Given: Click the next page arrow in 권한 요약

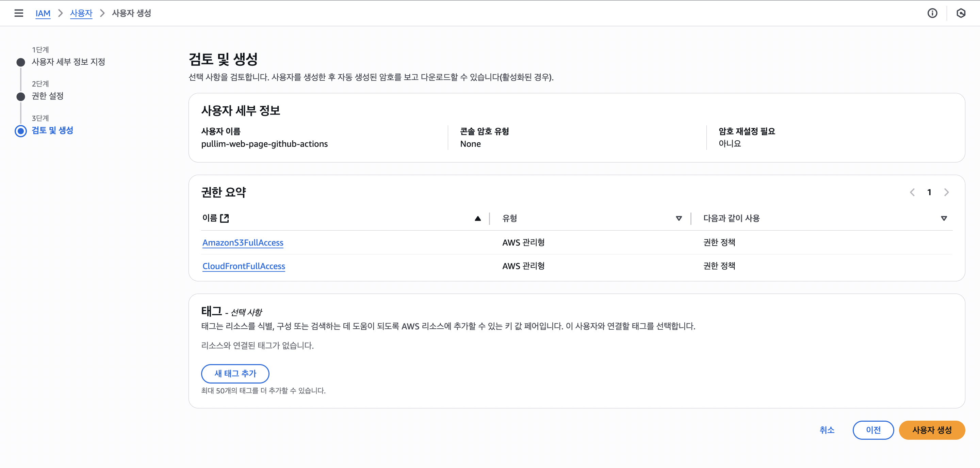Looking at the screenshot, I should pyautogui.click(x=947, y=192).
